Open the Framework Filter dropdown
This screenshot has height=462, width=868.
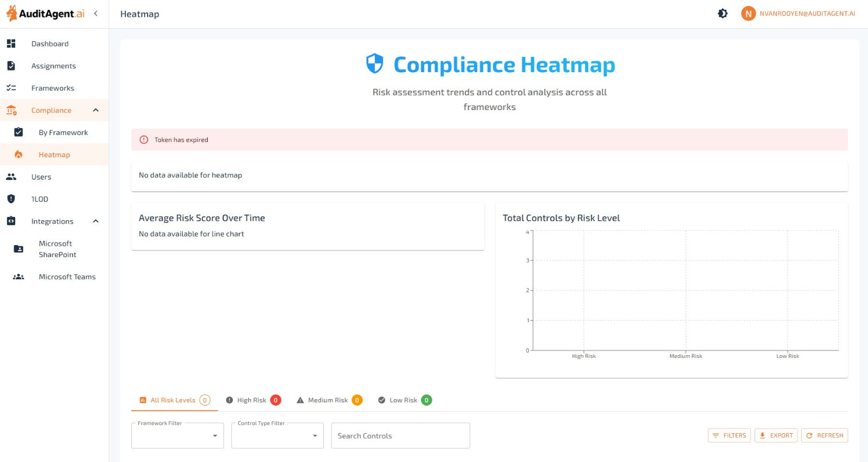[x=177, y=436]
